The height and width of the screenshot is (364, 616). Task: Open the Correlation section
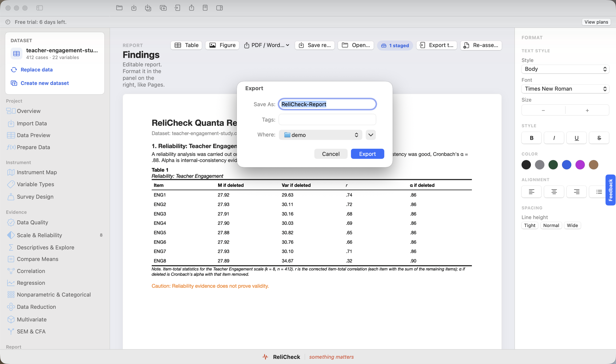31,271
